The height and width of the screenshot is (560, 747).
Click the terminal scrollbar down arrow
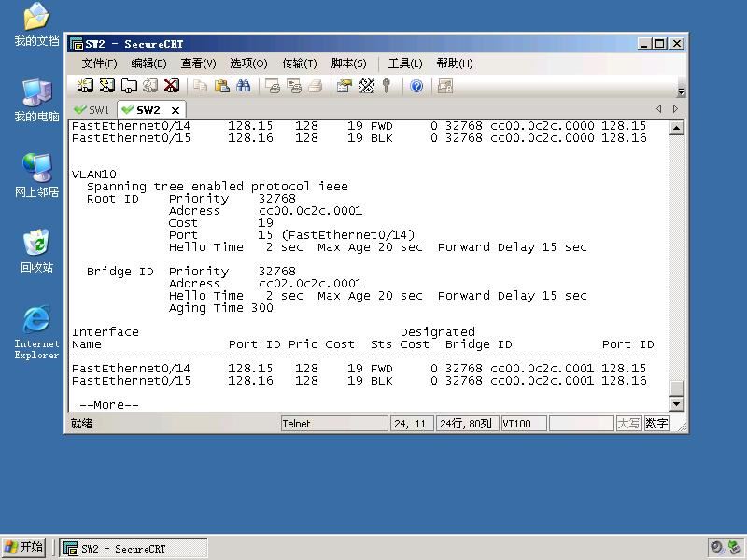point(676,404)
